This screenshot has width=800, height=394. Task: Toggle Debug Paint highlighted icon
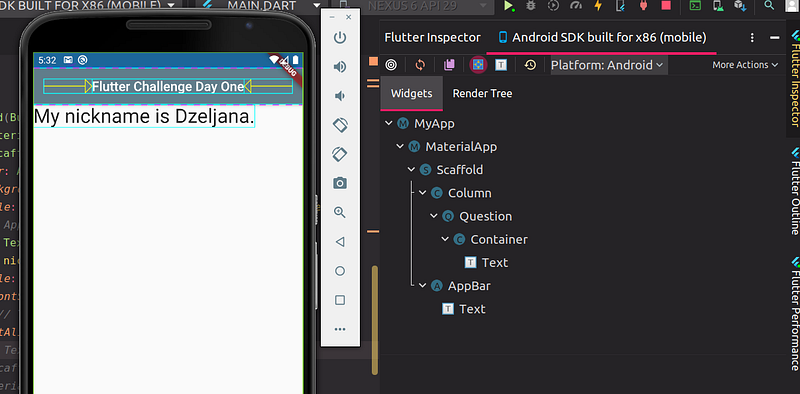pos(478,65)
